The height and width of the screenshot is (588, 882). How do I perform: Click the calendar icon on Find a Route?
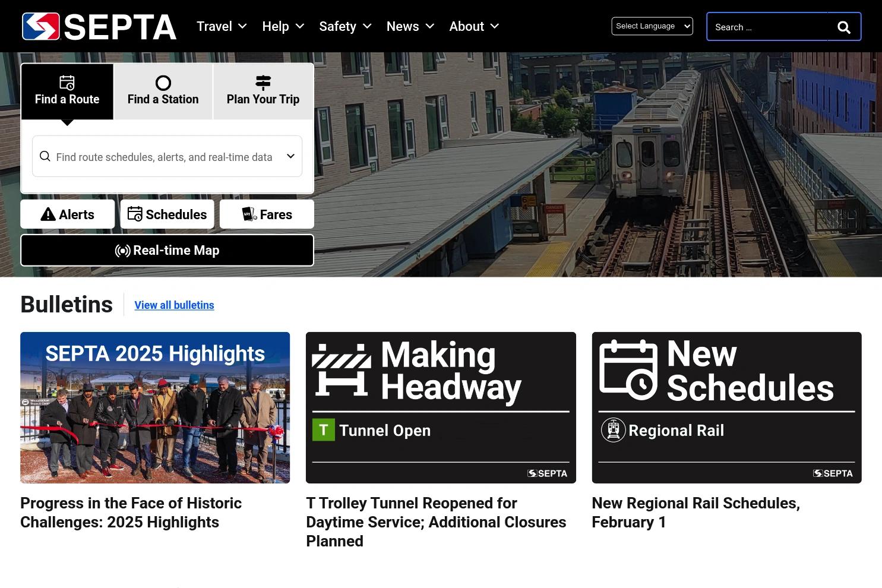click(67, 83)
